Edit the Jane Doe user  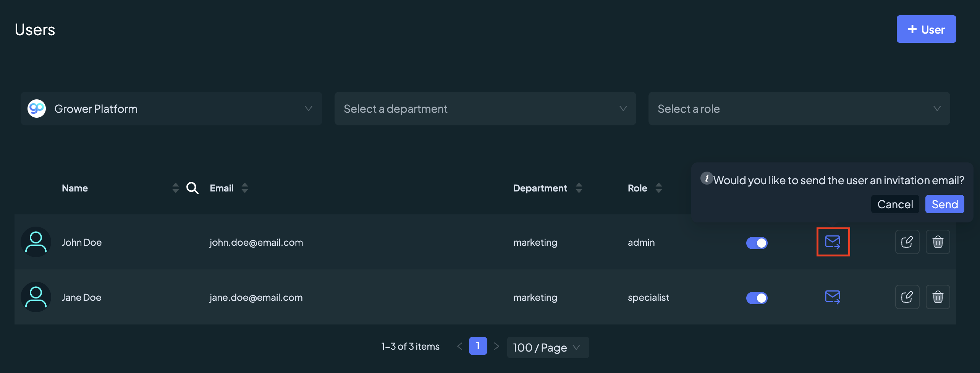tap(907, 297)
